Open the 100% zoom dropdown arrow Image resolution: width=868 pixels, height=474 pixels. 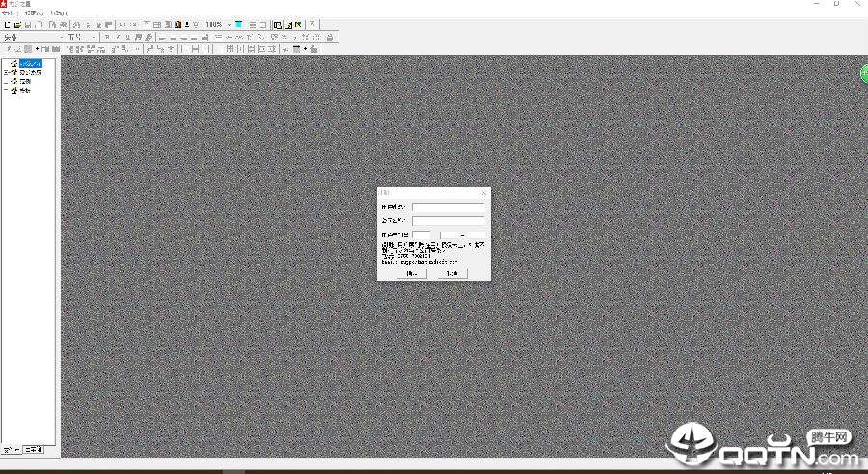point(229,25)
